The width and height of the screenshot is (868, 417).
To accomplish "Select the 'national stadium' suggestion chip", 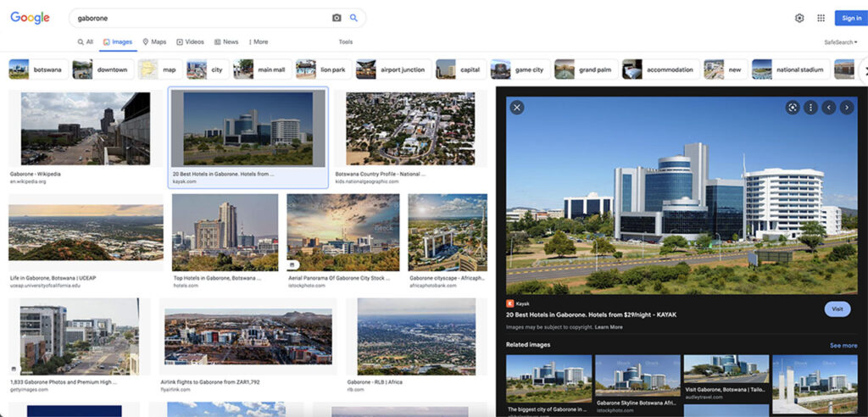I will [x=791, y=69].
